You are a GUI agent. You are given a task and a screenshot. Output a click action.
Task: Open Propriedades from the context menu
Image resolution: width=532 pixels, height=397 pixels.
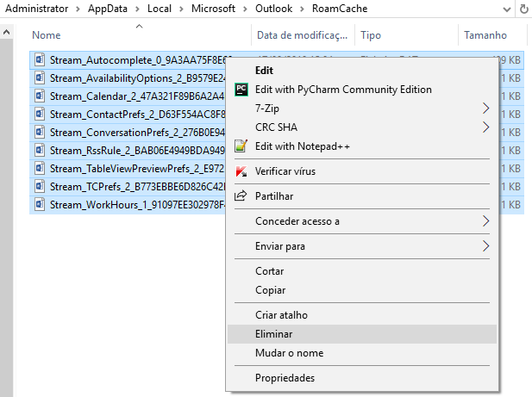pyautogui.click(x=362, y=378)
